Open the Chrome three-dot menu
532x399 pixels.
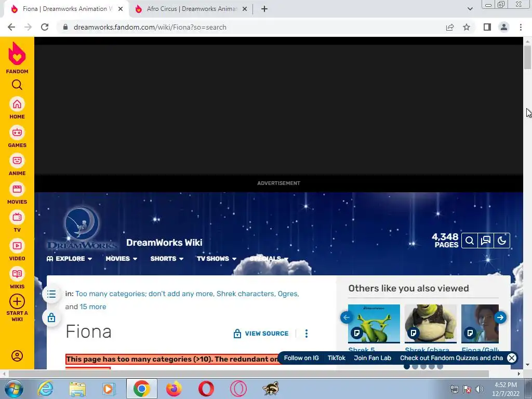click(521, 27)
